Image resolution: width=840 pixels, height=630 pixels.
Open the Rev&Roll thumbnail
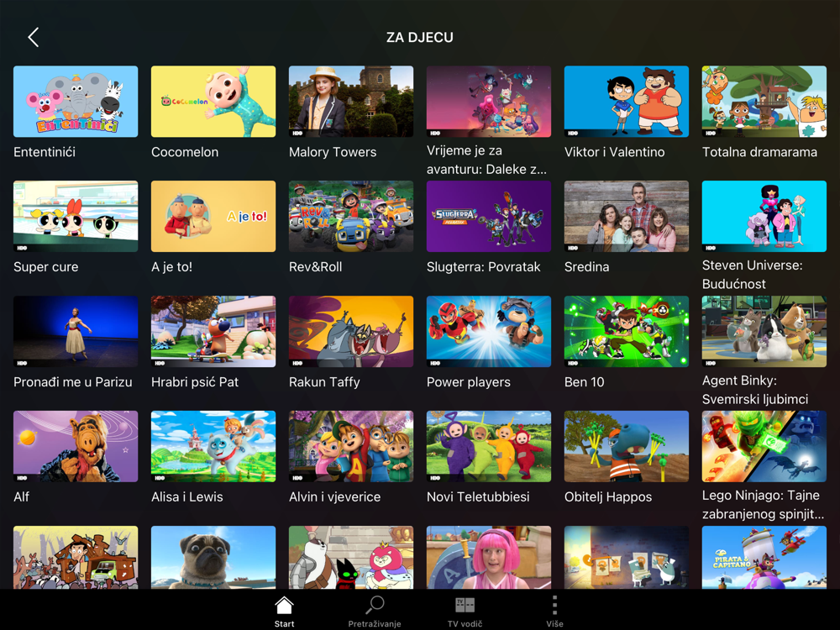(351, 216)
